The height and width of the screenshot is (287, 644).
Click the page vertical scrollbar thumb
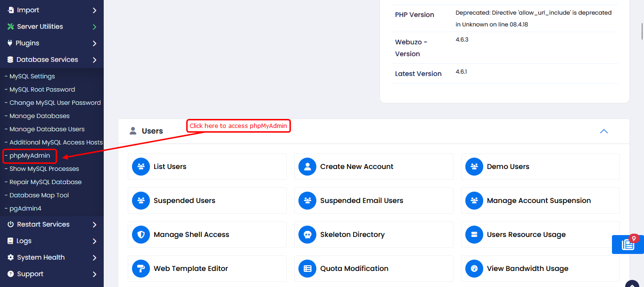point(642,31)
